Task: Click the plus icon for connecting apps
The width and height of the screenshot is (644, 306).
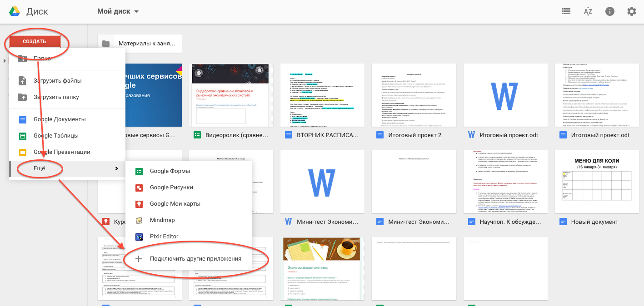Action: [x=139, y=259]
